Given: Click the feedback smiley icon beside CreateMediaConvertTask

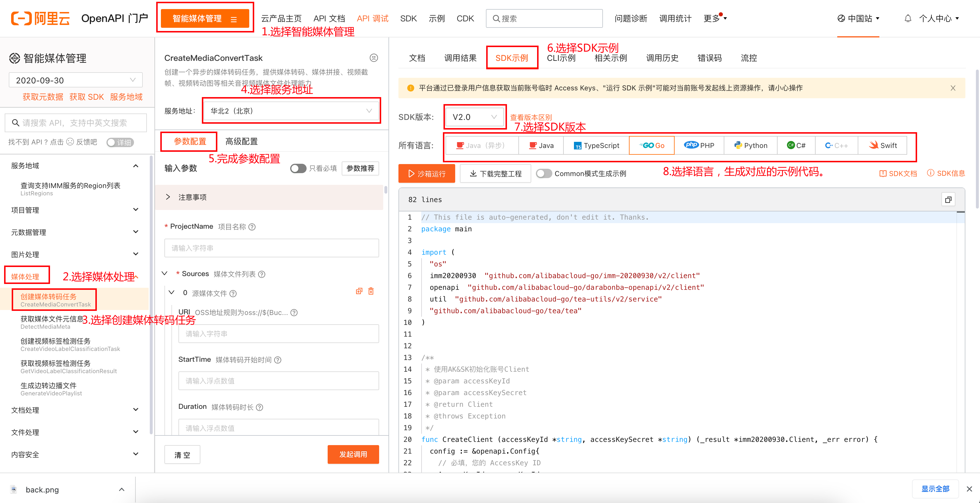Looking at the screenshot, I should [374, 58].
